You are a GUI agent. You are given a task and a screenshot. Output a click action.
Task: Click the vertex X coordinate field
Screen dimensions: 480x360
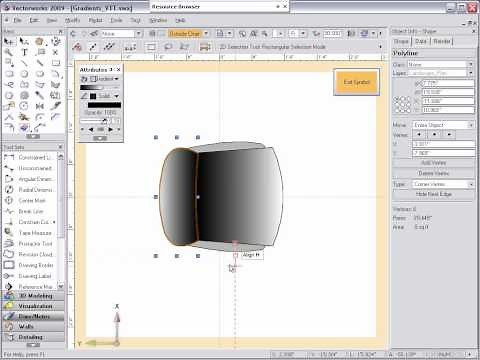point(443,144)
